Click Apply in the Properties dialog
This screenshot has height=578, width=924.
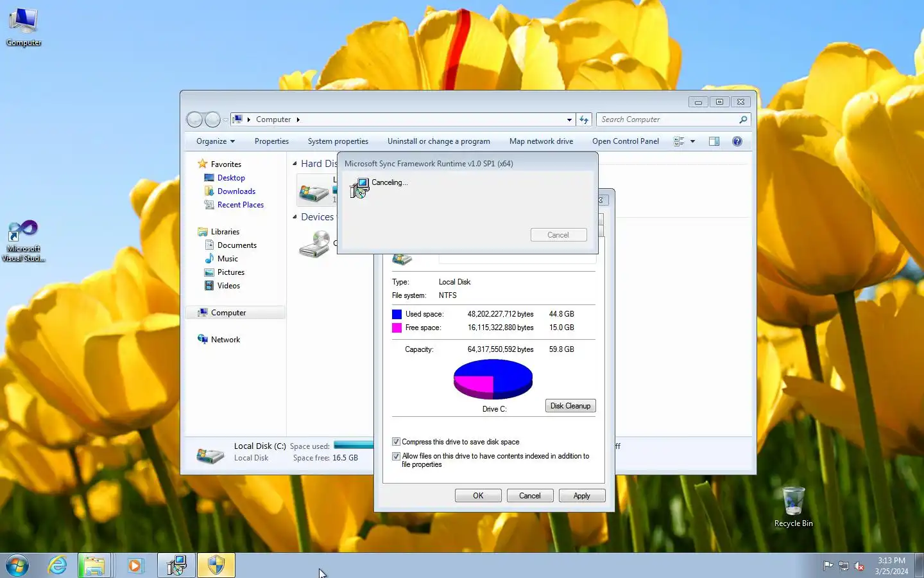point(582,496)
